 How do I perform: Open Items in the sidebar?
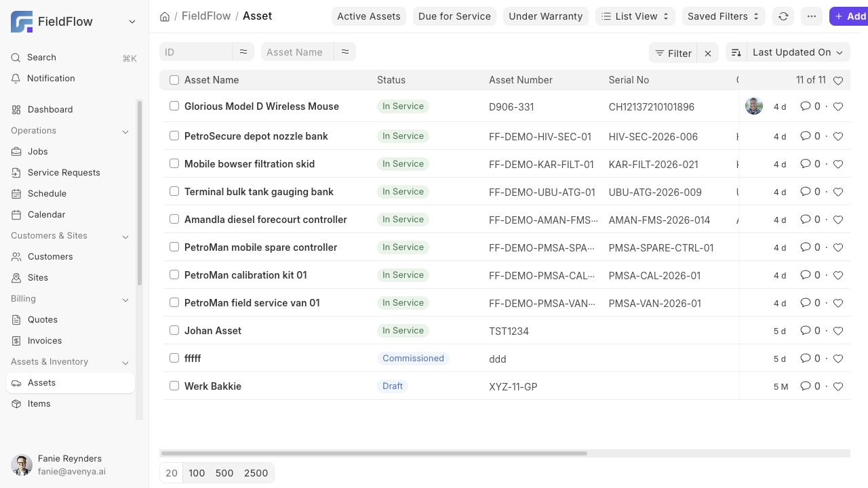pyautogui.click(x=71, y=404)
